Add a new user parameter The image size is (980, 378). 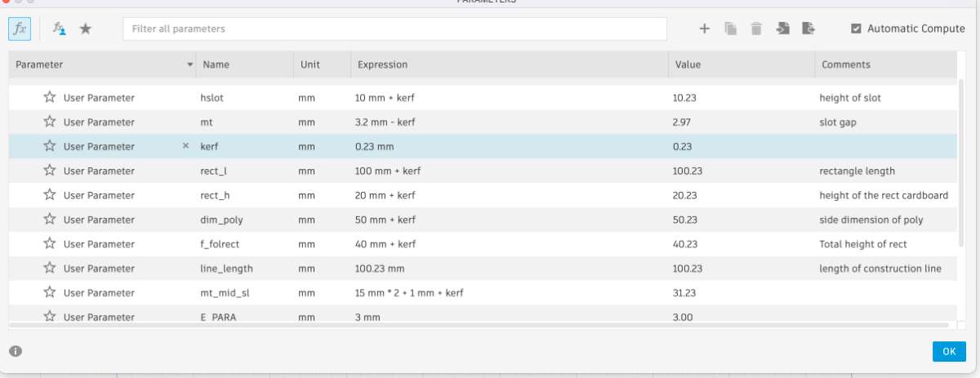pyautogui.click(x=705, y=29)
